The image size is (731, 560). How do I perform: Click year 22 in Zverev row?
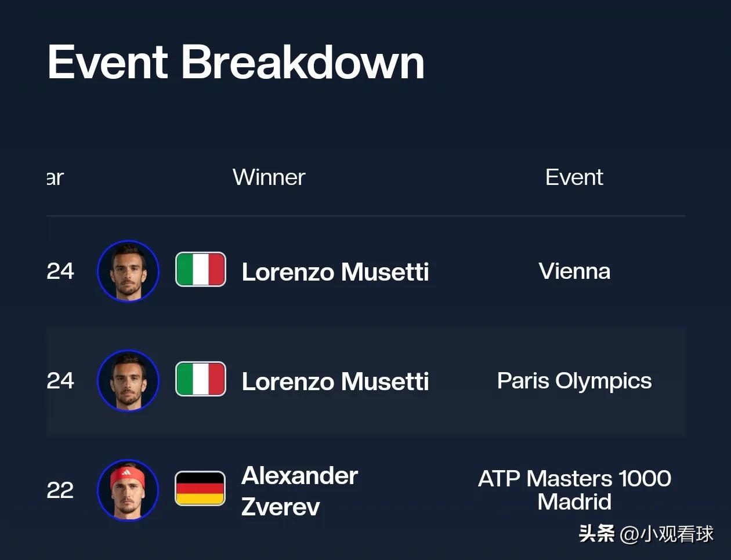point(60,490)
